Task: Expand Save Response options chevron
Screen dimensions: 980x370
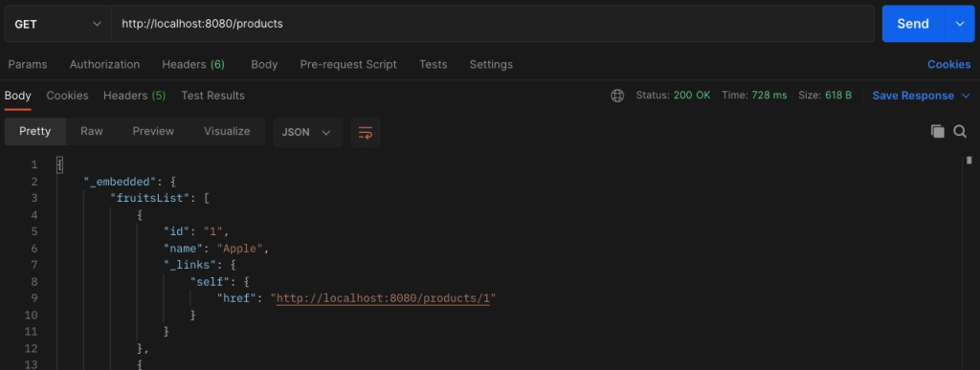Action: click(x=966, y=96)
